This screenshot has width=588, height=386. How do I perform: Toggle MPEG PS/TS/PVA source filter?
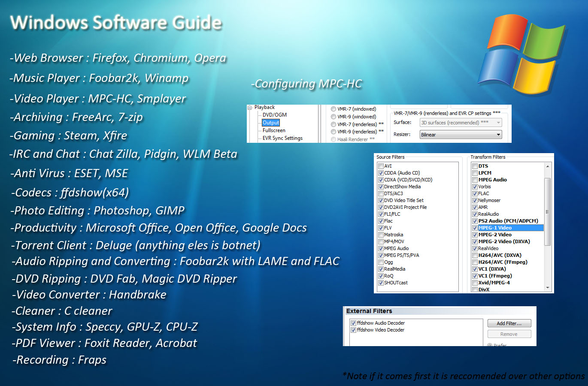pos(381,256)
